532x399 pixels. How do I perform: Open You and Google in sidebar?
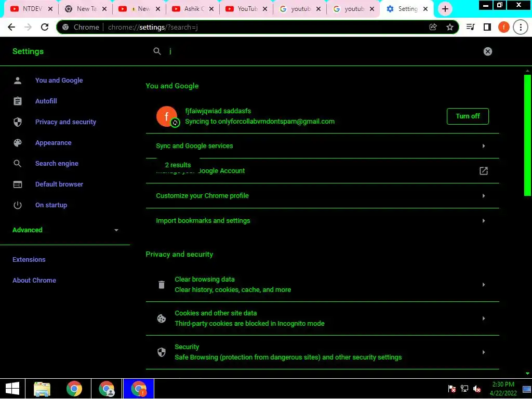59,81
